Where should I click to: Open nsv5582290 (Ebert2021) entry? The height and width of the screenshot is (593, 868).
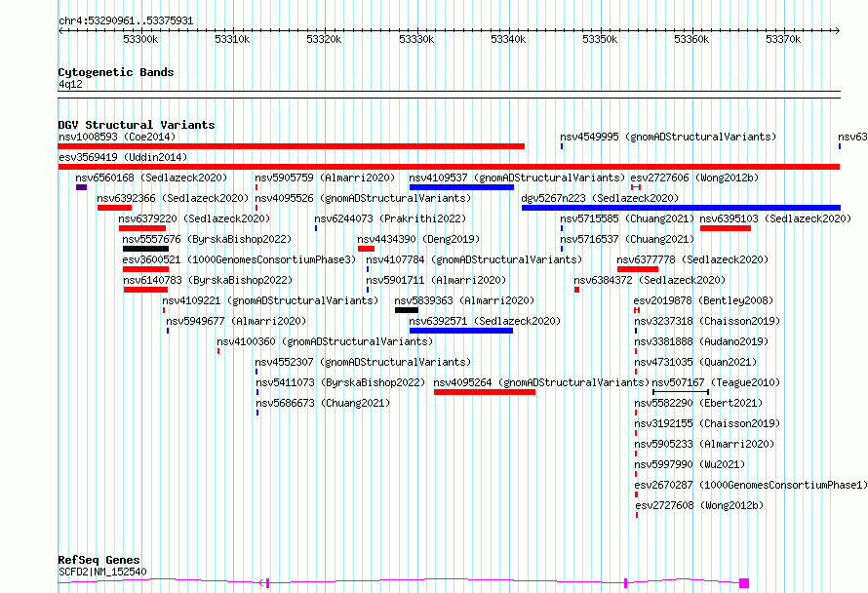click(698, 403)
